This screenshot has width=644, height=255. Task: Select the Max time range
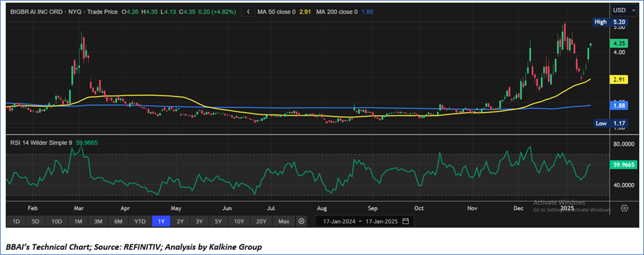coord(284,221)
